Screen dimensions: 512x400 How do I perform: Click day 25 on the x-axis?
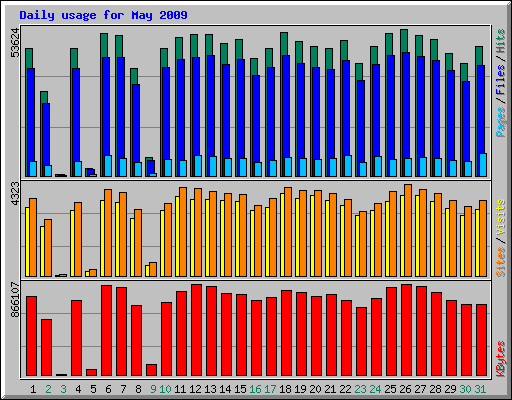(x=390, y=389)
